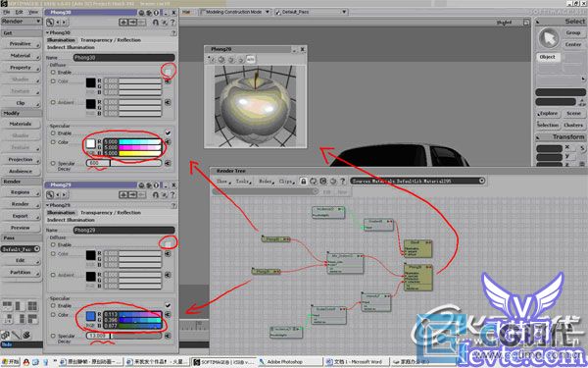Click the large Select arrow tool icon
Viewport: 588px width, 368px height.
point(549,38)
